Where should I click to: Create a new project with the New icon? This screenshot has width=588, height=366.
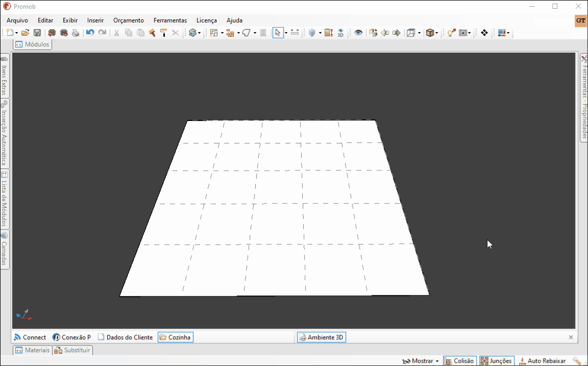[x=11, y=33]
